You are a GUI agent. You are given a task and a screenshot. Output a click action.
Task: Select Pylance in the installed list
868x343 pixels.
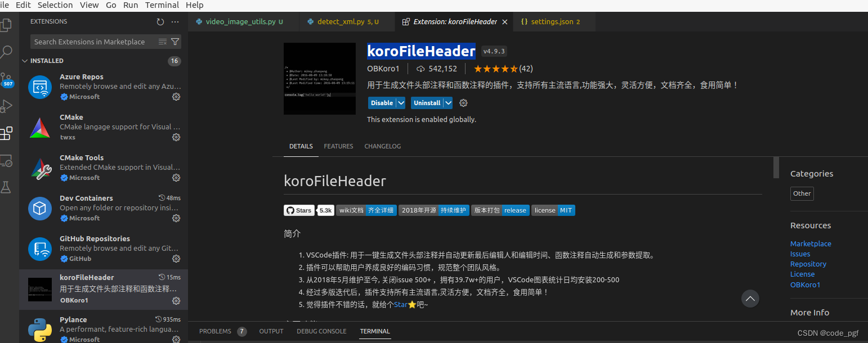104,328
